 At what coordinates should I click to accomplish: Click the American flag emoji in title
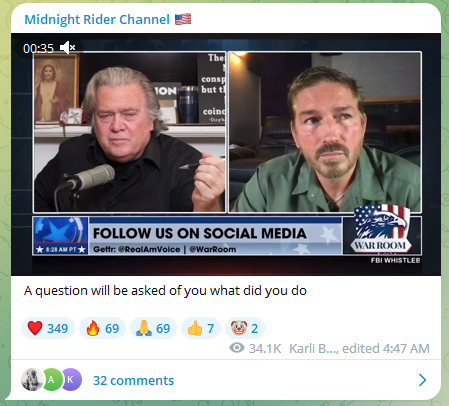tap(183, 19)
